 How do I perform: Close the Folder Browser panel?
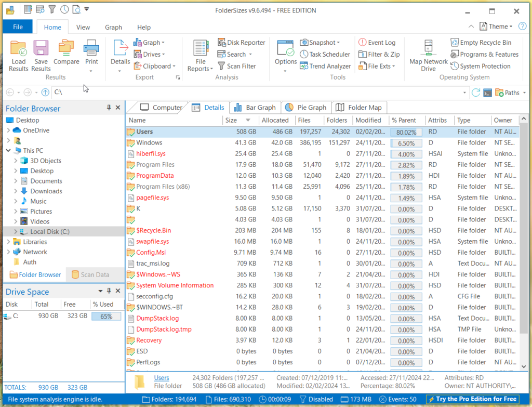coord(118,108)
